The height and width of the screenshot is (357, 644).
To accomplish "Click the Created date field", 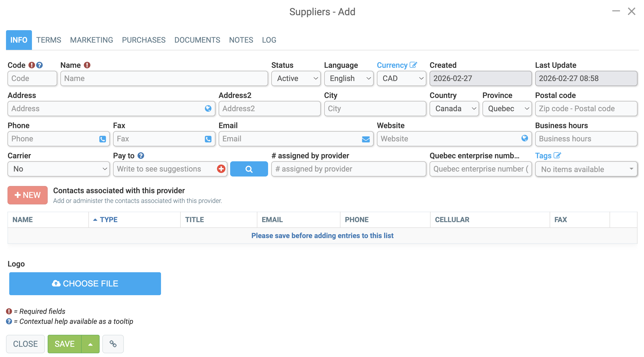I will point(481,78).
